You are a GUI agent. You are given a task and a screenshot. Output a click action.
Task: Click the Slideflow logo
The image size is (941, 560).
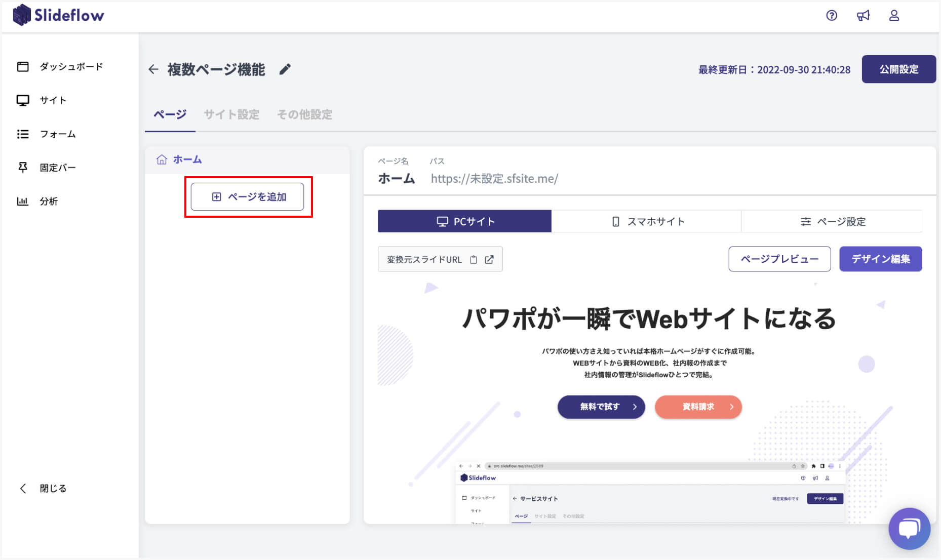[58, 15]
